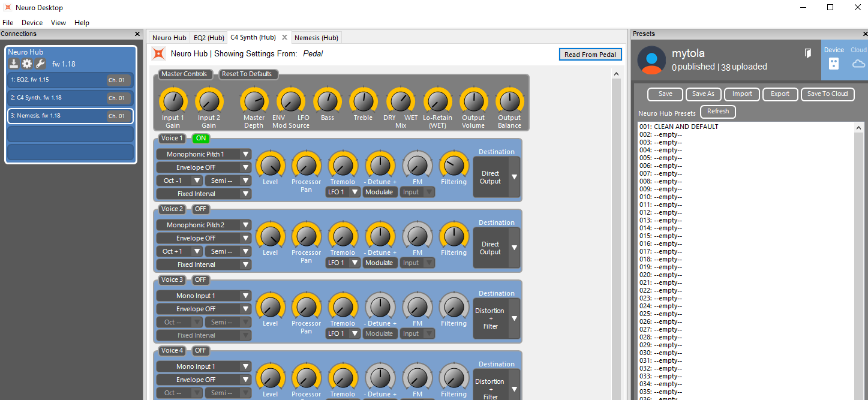
Task: Click Read From Pedal button
Action: (x=590, y=55)
